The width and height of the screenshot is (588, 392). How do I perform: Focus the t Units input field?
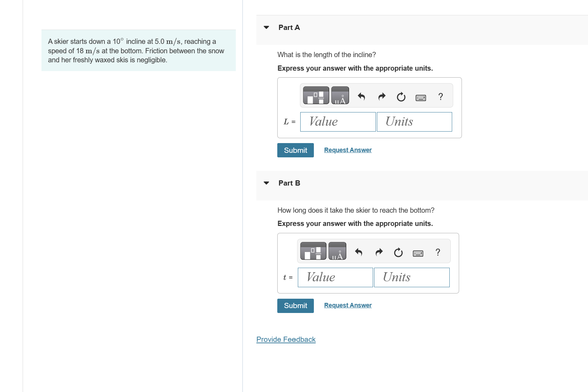(412, 277)
